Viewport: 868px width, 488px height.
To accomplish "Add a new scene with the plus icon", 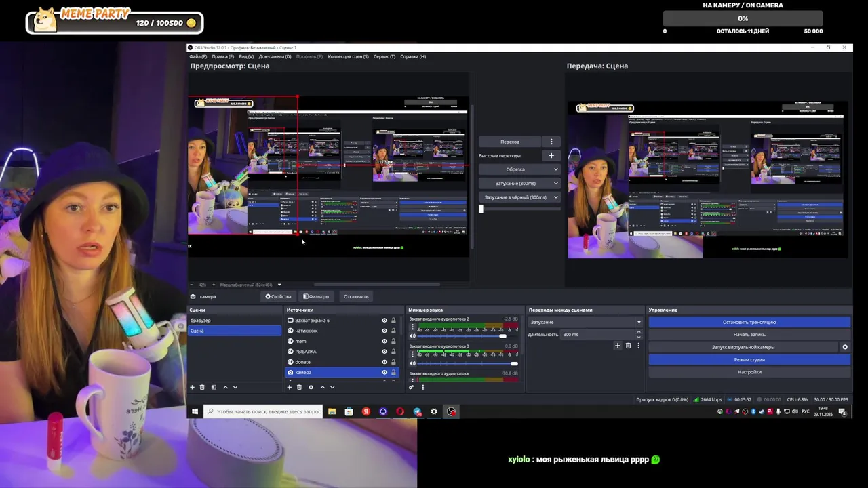I will pyautogui.click(x=192, y=387).
